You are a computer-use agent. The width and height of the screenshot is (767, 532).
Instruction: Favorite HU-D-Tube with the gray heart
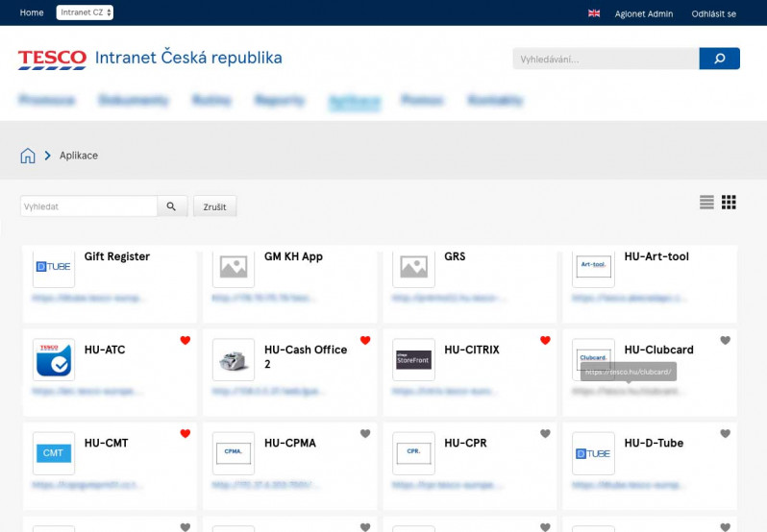coord(726,433)
